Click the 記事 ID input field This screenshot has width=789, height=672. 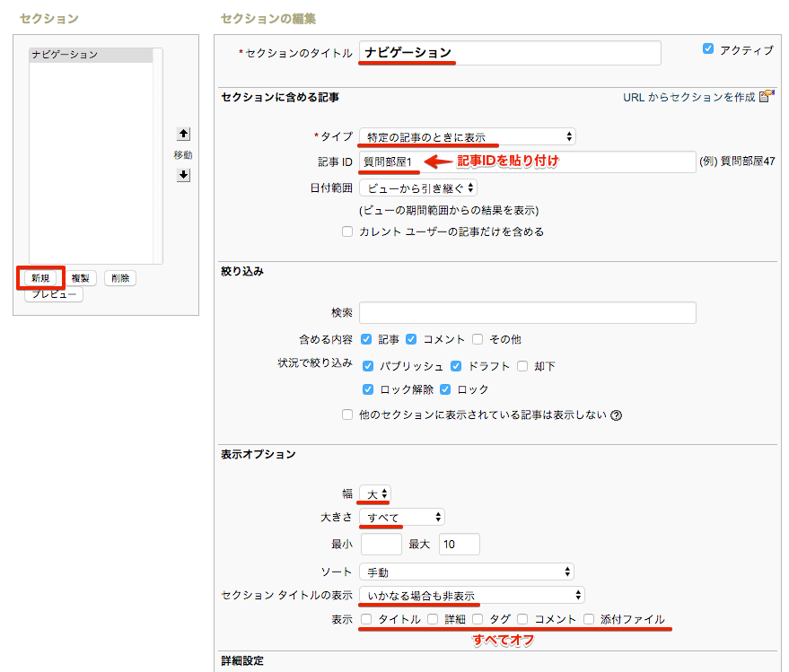[x=527, y=162]
